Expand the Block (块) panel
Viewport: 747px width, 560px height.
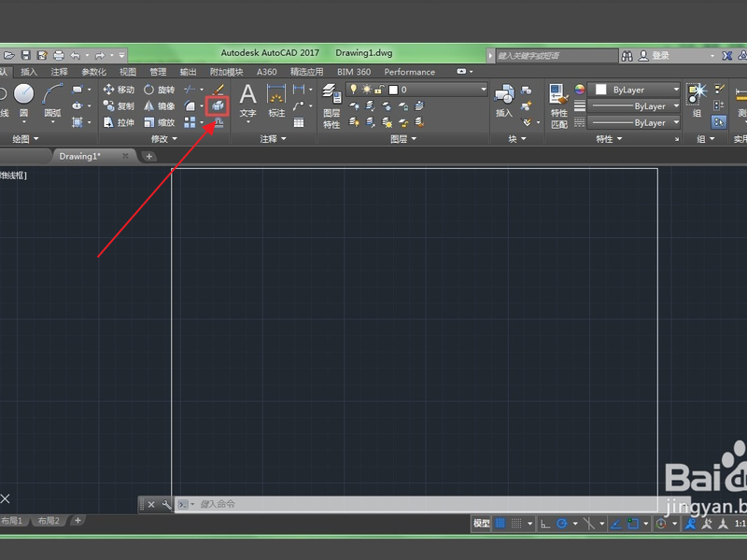coord(517,138)
